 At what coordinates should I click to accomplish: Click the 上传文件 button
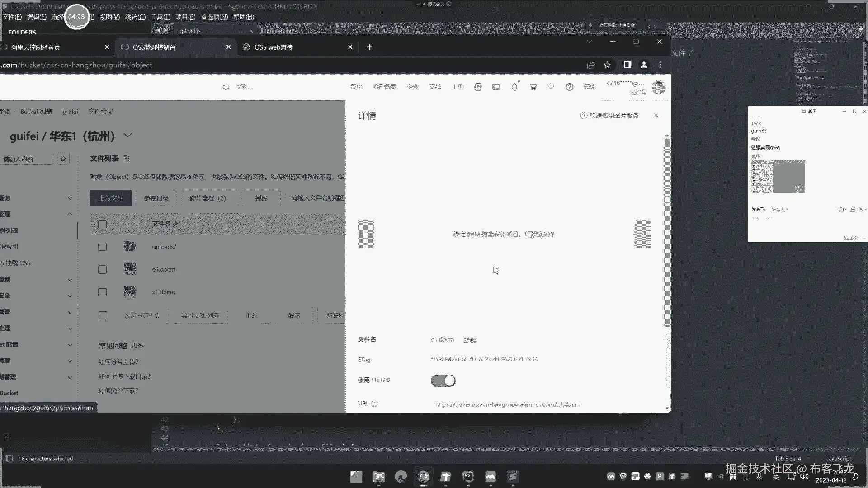point(111,198)
